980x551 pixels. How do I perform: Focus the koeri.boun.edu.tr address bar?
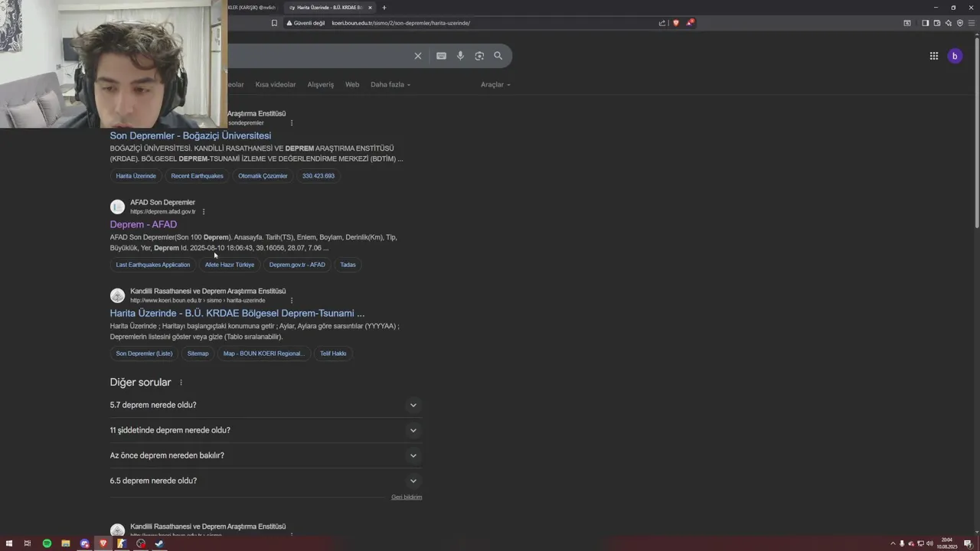click(490, 23)
